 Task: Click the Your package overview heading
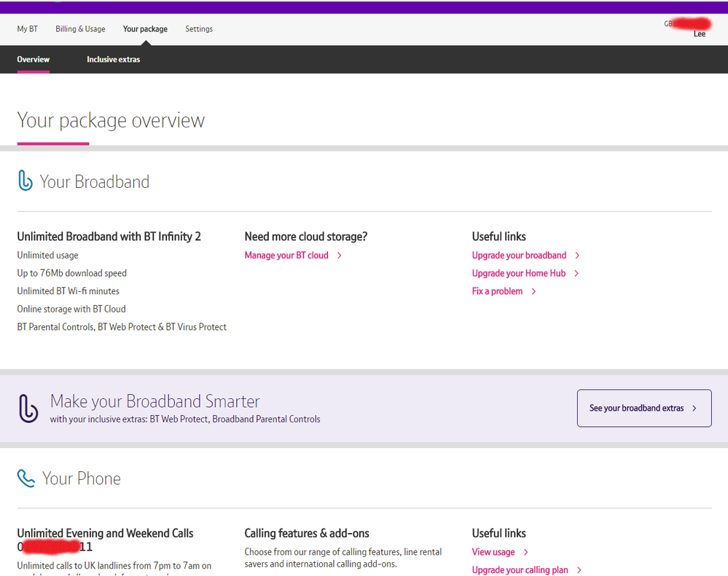pyautogui.click(x=111, y=121)
